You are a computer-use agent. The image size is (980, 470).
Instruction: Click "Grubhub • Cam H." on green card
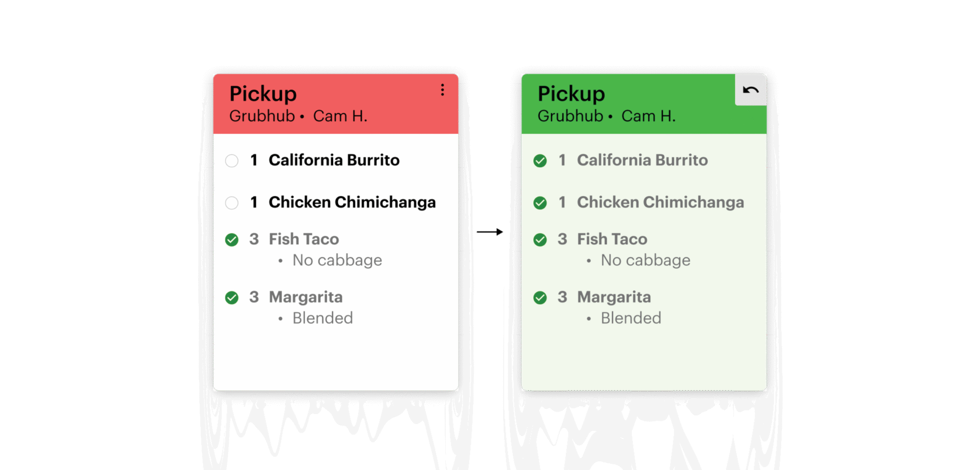[x=606, y=116]
